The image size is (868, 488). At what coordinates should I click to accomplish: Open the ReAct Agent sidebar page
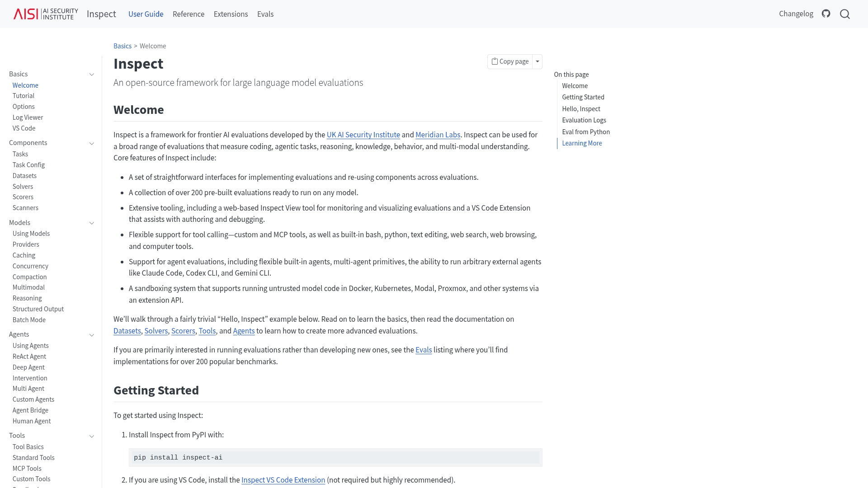pyautogui.click(x=29, y=357)
